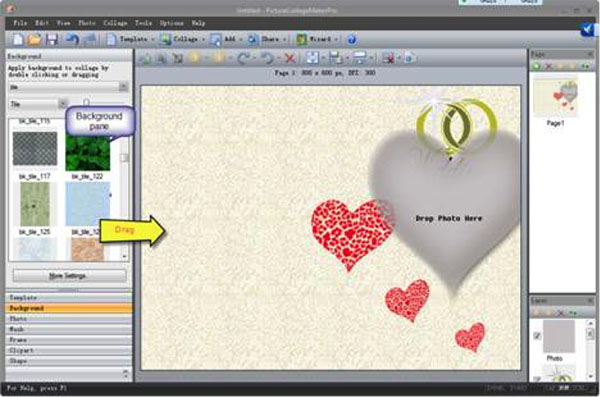This screenshot has width=600, height=397.
Task: Click the blue Help question mark icon
Action: (352, 39)
